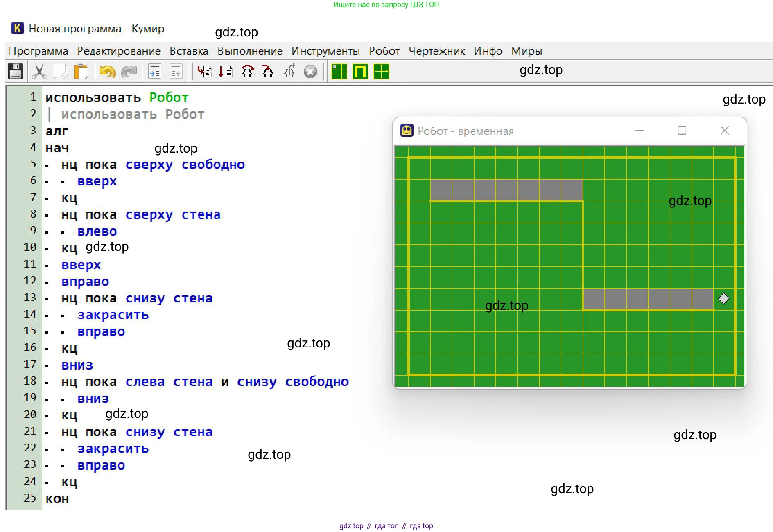Click the run program icon with red arrow
This screenshot has height=532, width=773.
point(204,72)
